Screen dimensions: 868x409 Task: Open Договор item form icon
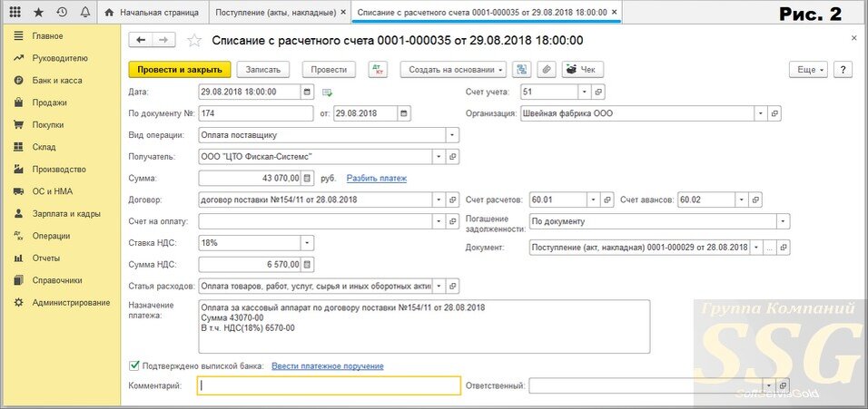pyautogui.click(x=453, y=200)
